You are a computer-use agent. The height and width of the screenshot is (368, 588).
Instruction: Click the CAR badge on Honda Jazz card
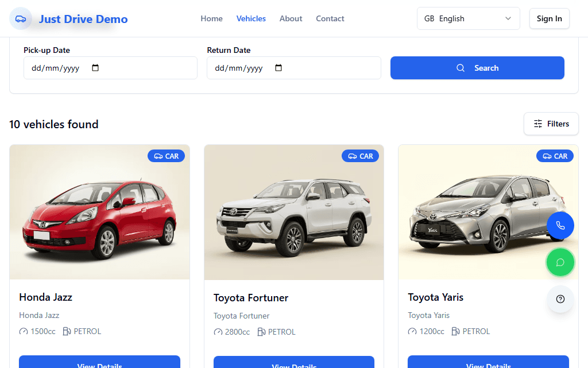coord(166,156)
